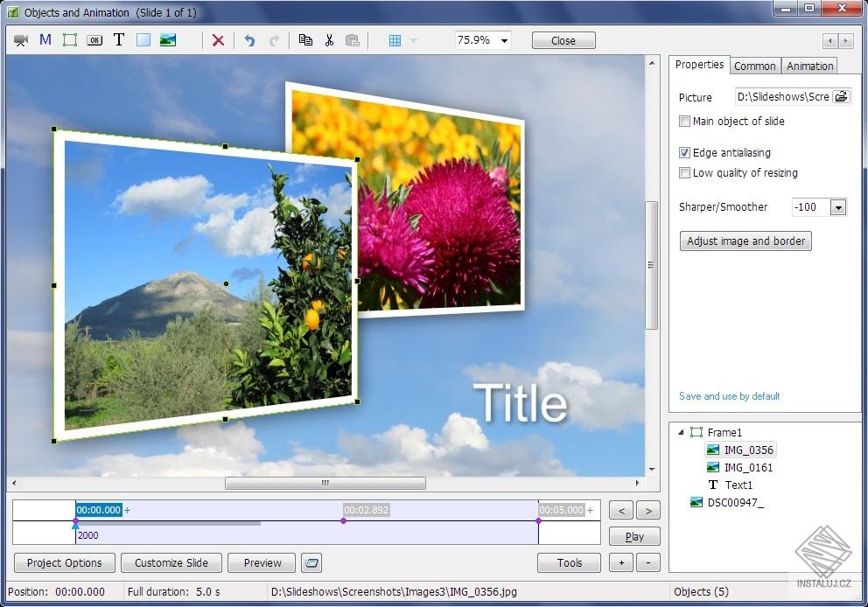Click the undo arrow icon

pos(249,39)
